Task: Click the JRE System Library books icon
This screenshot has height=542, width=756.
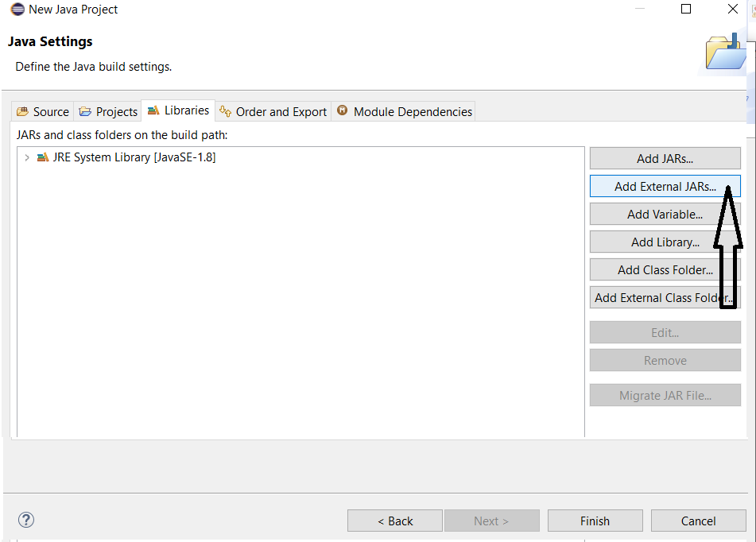Action: click(43, 157)
